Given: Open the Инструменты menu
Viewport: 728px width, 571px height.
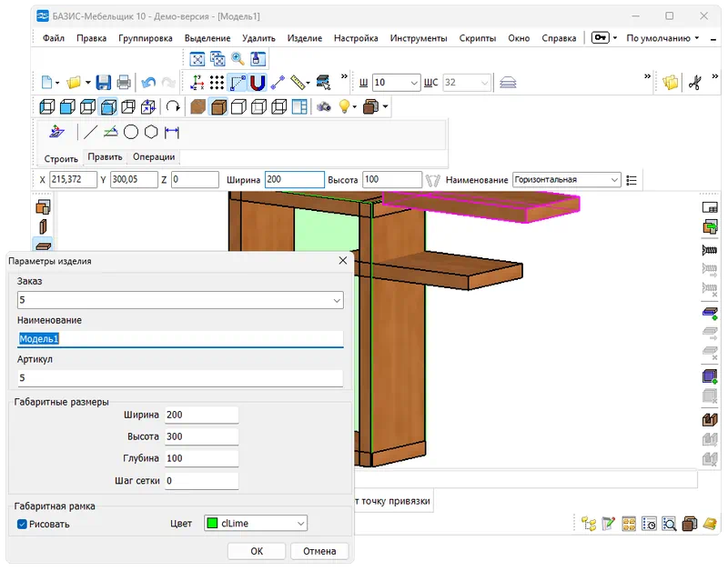Looking at the screenshot, I should click(419, 38).
